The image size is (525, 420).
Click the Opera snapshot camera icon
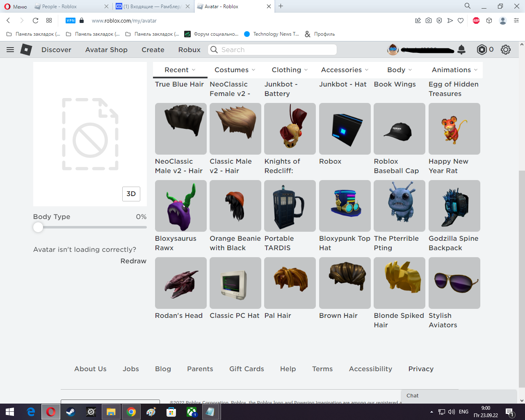click(x=429, y=21)
